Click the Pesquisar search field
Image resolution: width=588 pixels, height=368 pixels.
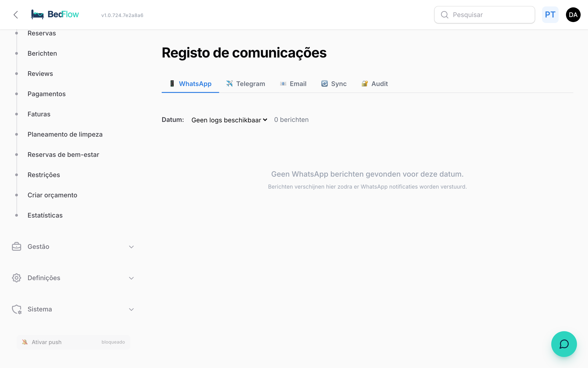click(x=484, y=15)
